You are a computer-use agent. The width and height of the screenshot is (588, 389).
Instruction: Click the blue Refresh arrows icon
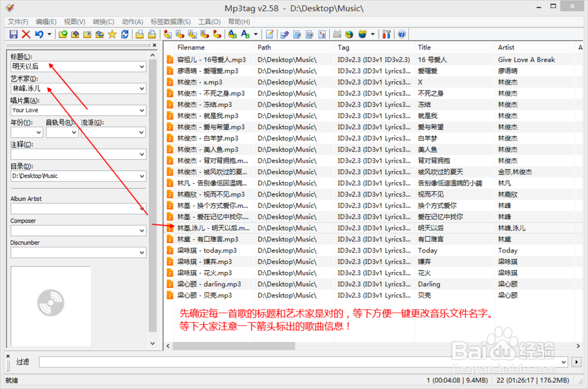click(125, 35)
